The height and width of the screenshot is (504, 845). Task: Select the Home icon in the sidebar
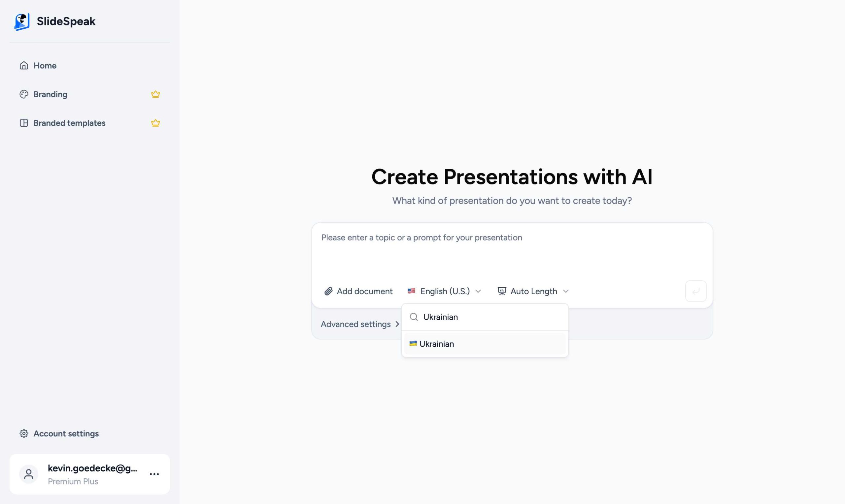[24, 65]
